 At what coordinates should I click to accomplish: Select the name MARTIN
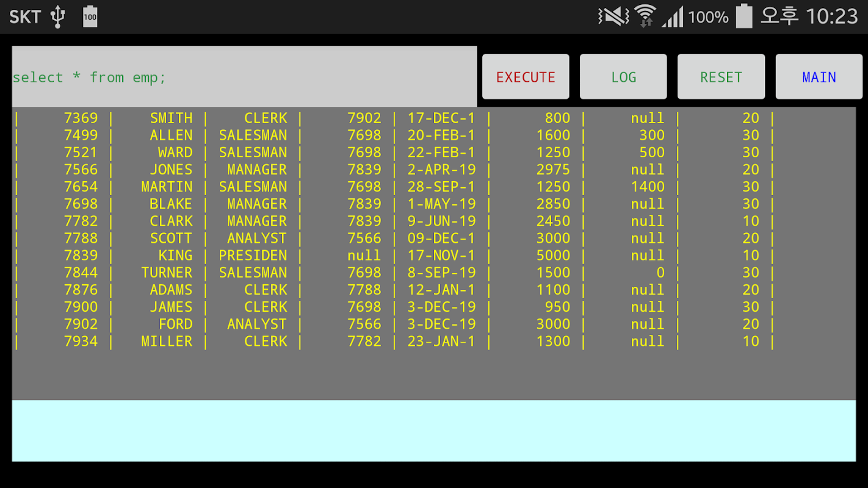coord(167,187)
